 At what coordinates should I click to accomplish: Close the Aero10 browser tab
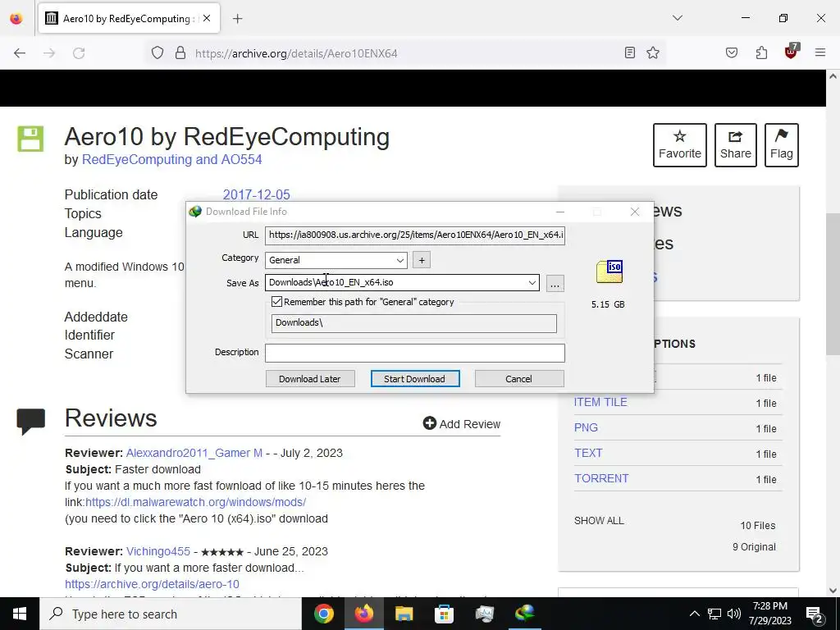(207, 18)
